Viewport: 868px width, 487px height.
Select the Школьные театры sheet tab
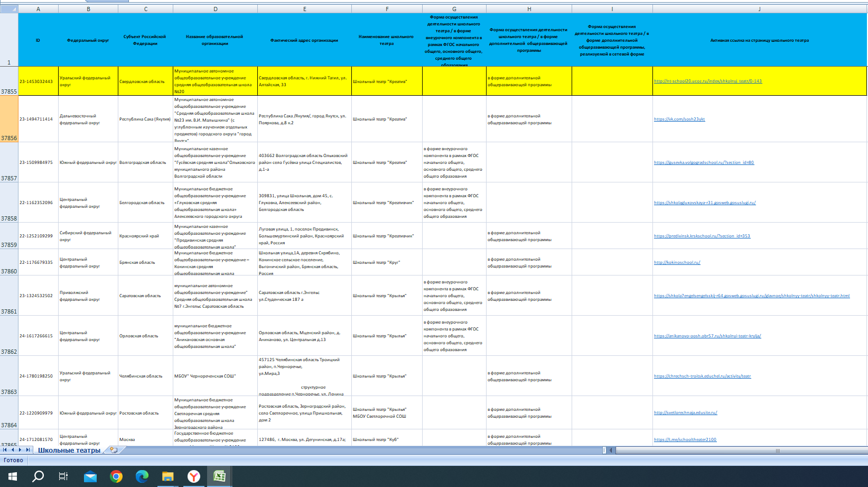69,451
